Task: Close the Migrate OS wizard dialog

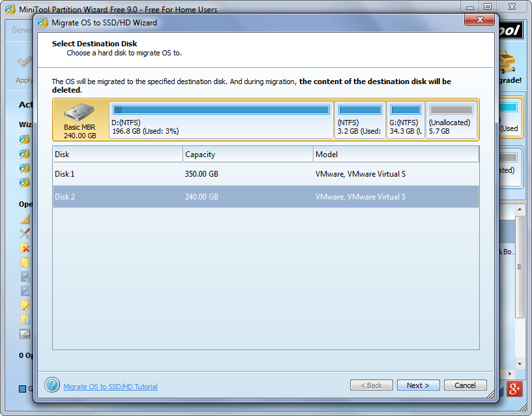Action: (479, 20)
